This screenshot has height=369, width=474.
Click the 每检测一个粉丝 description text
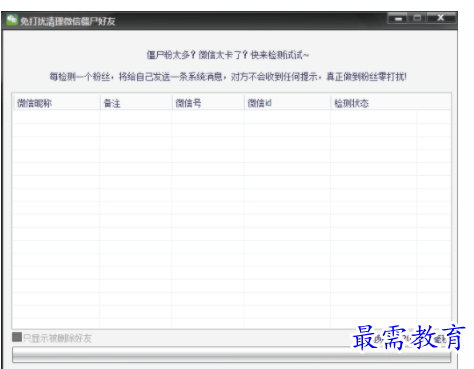(x=228, y=77)
